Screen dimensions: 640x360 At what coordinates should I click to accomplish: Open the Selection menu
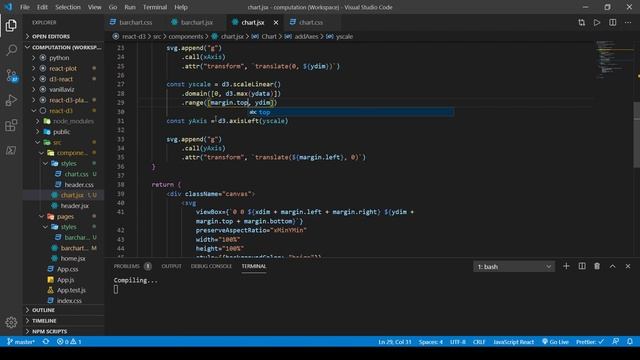[x=68, y=7]
